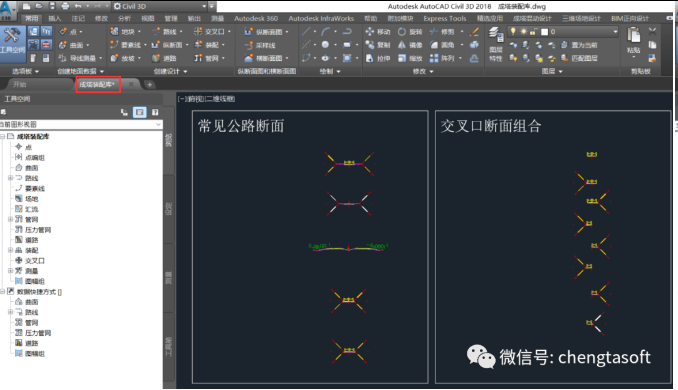Select the 移动 Move tool
This screenshot has width=678, height=390.
pos(377,32)
